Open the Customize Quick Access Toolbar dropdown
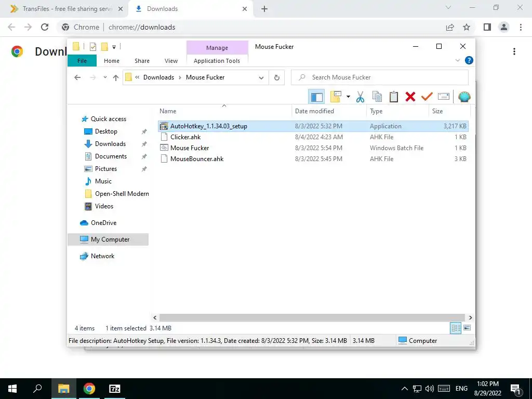Image resolution: width=532 pixels, height=399 pixels. 114,47
